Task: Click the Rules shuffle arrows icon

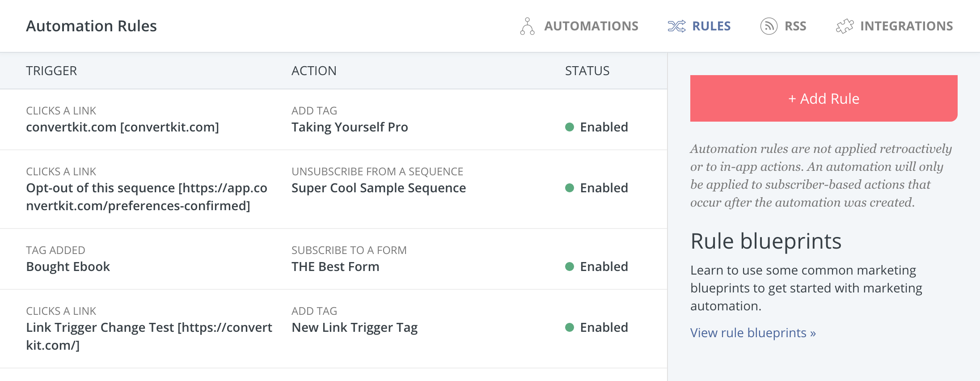Action: 676,26
